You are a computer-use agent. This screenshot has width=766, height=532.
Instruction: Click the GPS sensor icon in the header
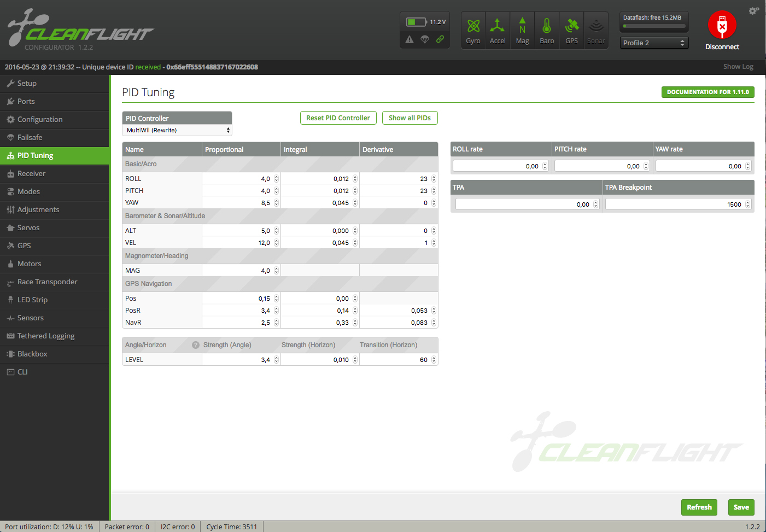pyautogui.click(x=572, y=26)
